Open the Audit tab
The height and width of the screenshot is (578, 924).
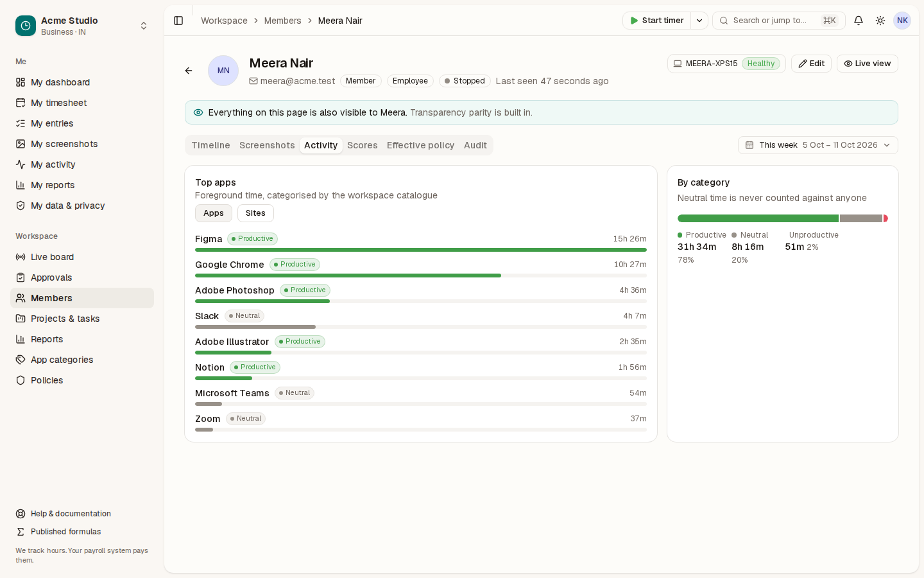(475, 145)
